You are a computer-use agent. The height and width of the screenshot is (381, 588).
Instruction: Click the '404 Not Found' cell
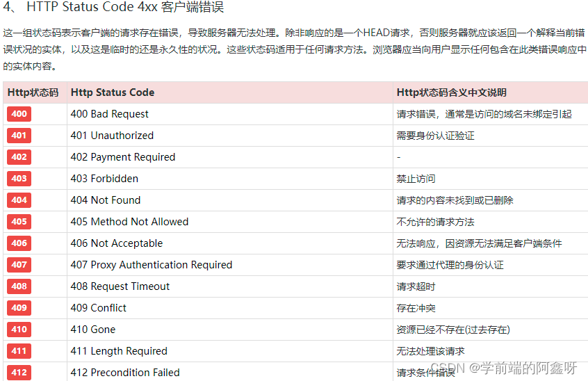click(229, 200)
